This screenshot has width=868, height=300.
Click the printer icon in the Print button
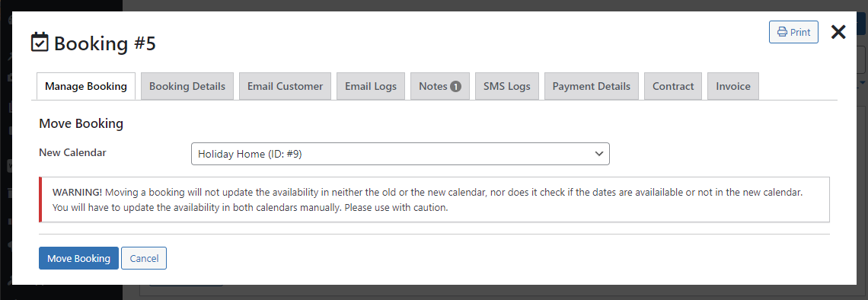(x=782, y=32)
